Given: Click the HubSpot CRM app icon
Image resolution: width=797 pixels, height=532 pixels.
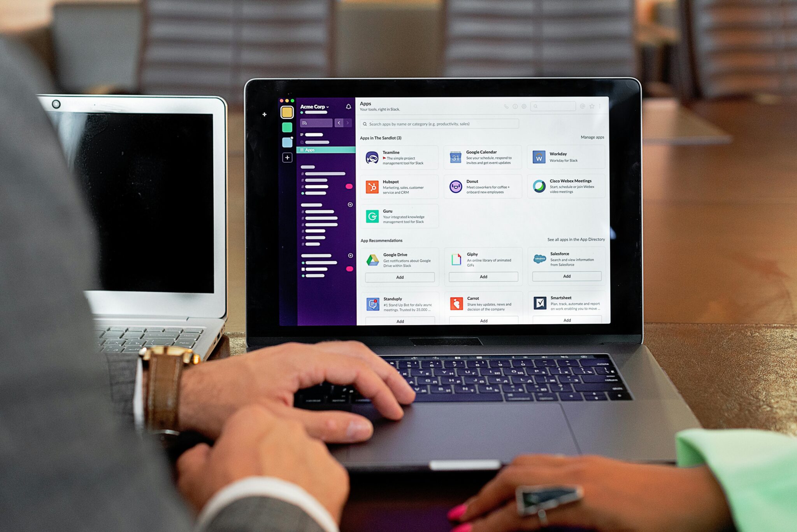Looking at the screenshot, I should [x=372, y=186].
